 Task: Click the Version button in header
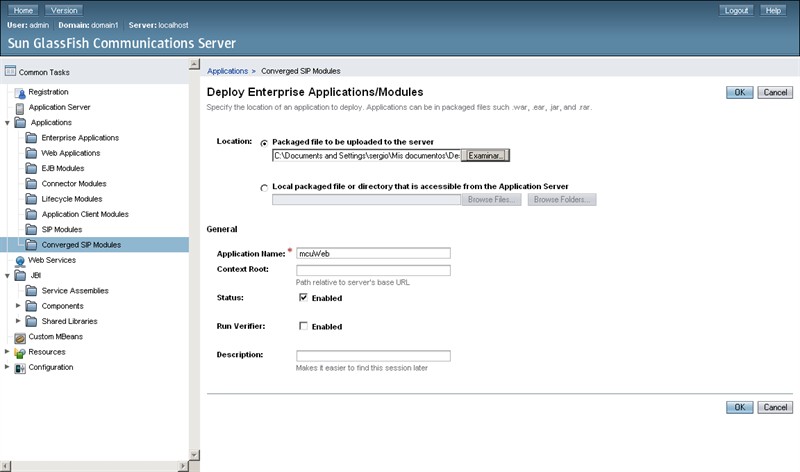click(64, 10)
